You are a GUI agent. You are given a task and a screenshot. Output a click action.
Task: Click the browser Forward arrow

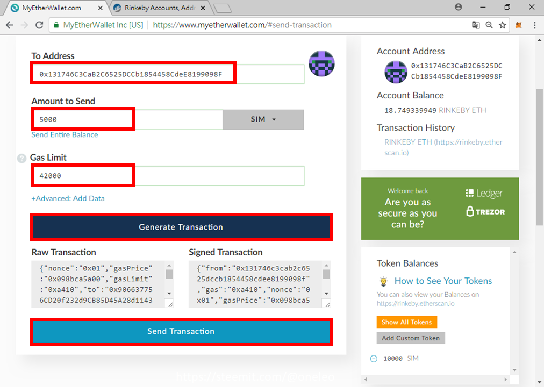pyautogui.click(x=24, y=25)
